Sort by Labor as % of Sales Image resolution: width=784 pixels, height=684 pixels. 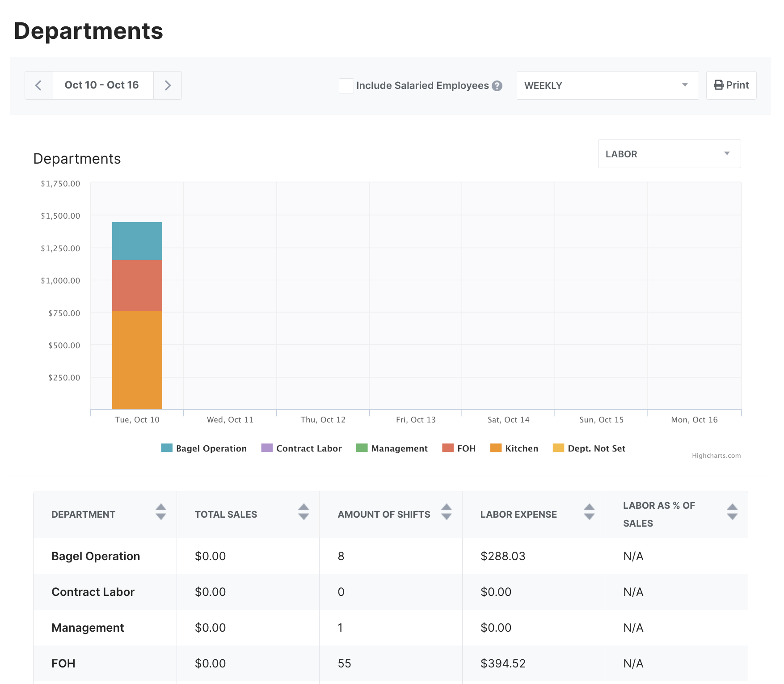pyautogui.click(x=732, y=514)
